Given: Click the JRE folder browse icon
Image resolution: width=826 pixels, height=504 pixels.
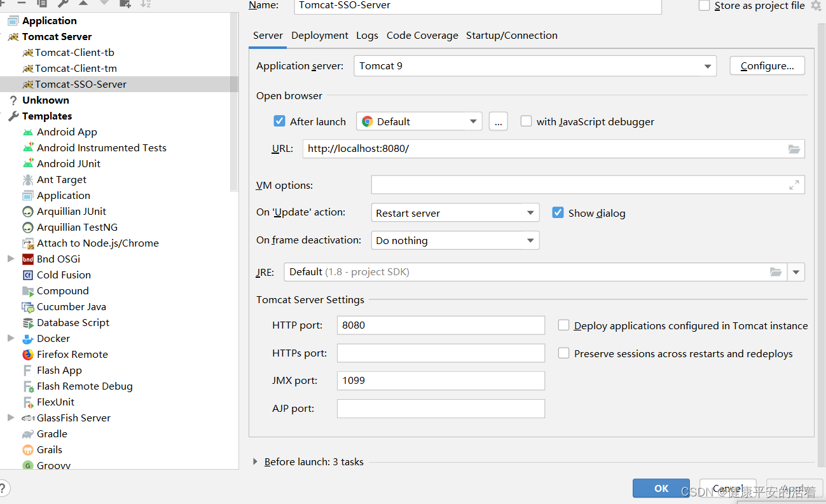Looking at the screenshot, I should pyautogui.click(x=776, y=271).
